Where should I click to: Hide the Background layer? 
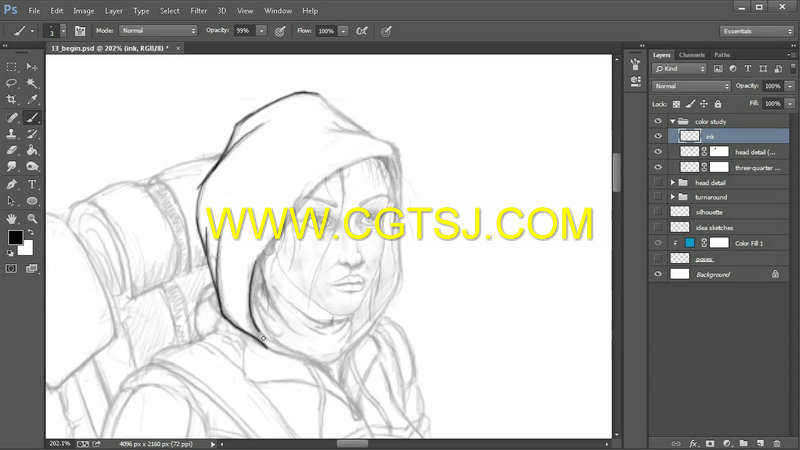pos(658,274)
